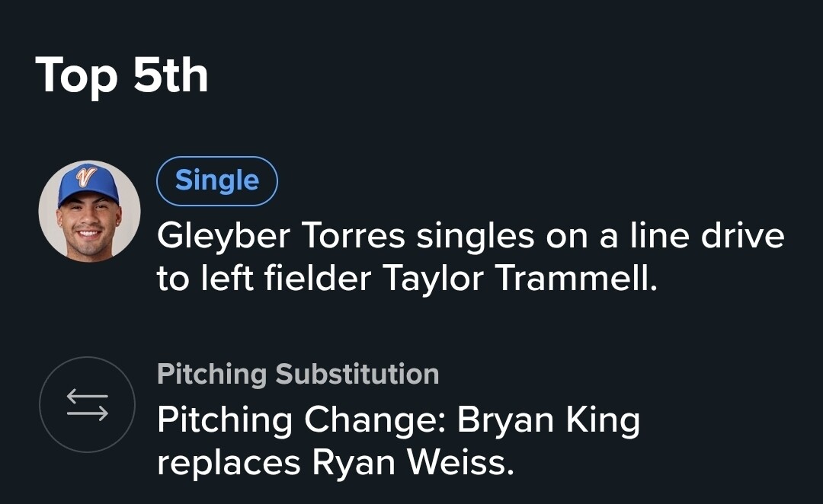Screen dimensions: 823x504
Task: Click "5th" in the inning heading
Action: coord(170,75)
